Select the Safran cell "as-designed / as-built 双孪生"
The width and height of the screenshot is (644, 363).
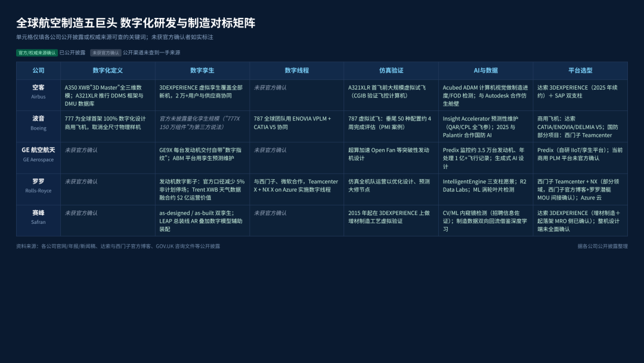(202, 220)
